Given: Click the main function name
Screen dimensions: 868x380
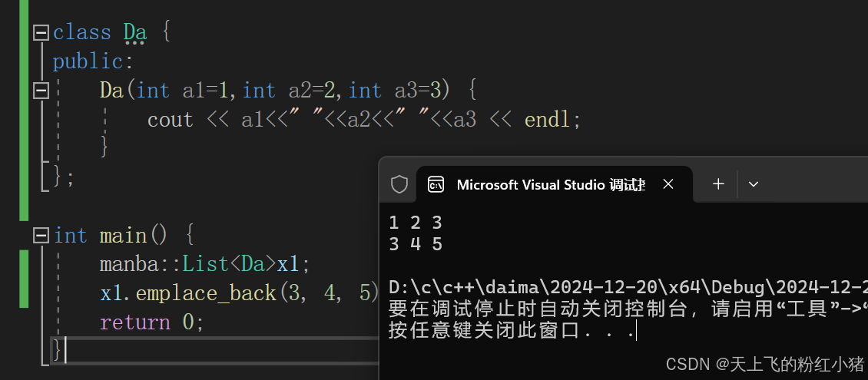Looking at the screenshot, I should 124,236.
